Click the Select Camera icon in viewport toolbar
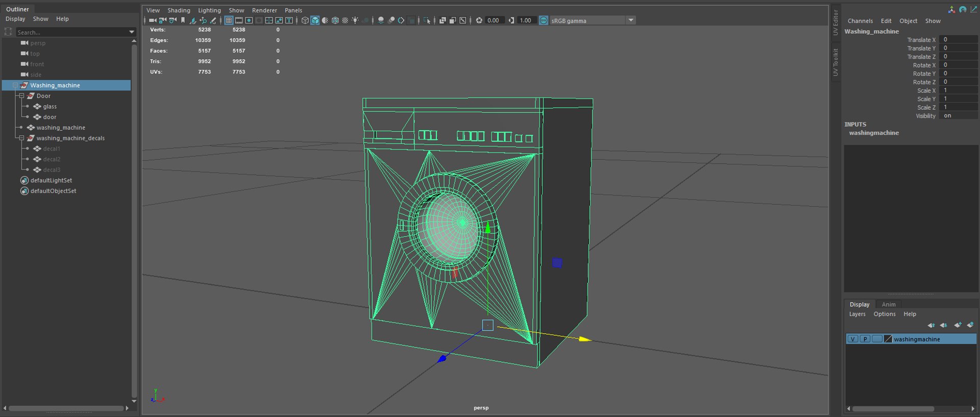The height and width of the screenshot is (417, 980). pyautogui.click(x=153, y=20)
